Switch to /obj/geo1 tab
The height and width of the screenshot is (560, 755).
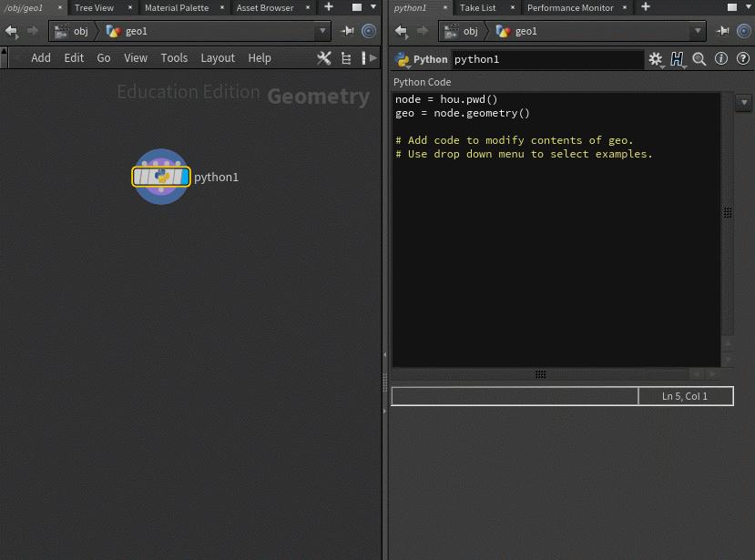(x=24, y=7)
